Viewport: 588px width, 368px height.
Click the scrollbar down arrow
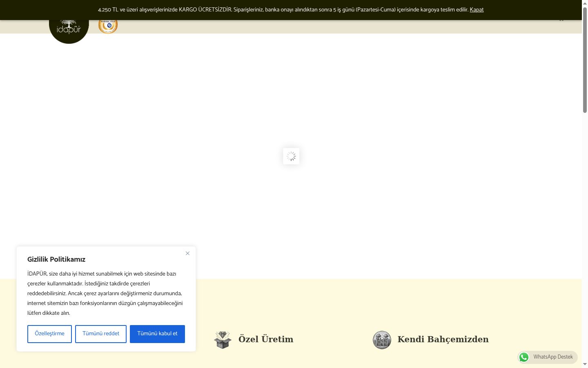tap(585, 364)
